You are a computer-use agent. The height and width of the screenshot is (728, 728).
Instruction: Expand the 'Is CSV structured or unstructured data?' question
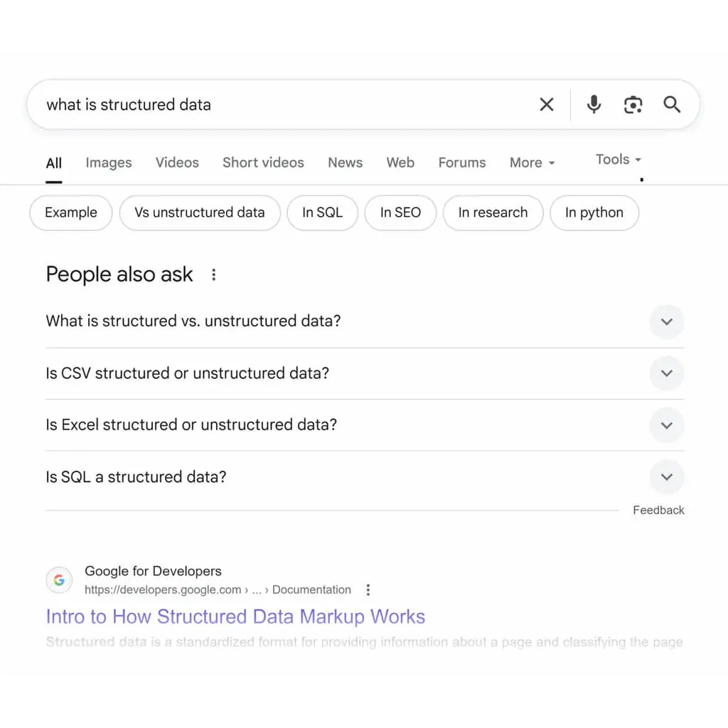pyautogui.click(x=667, y=373)
